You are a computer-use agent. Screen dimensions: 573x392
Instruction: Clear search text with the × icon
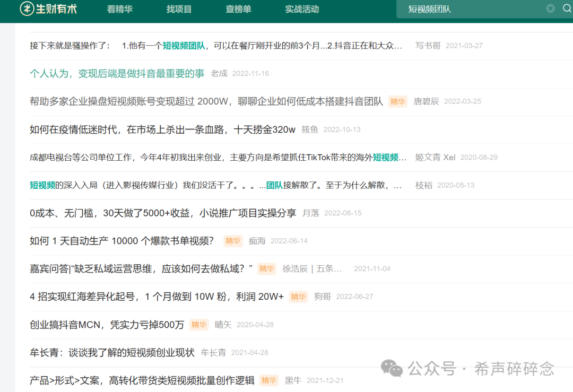pos(550,8)
